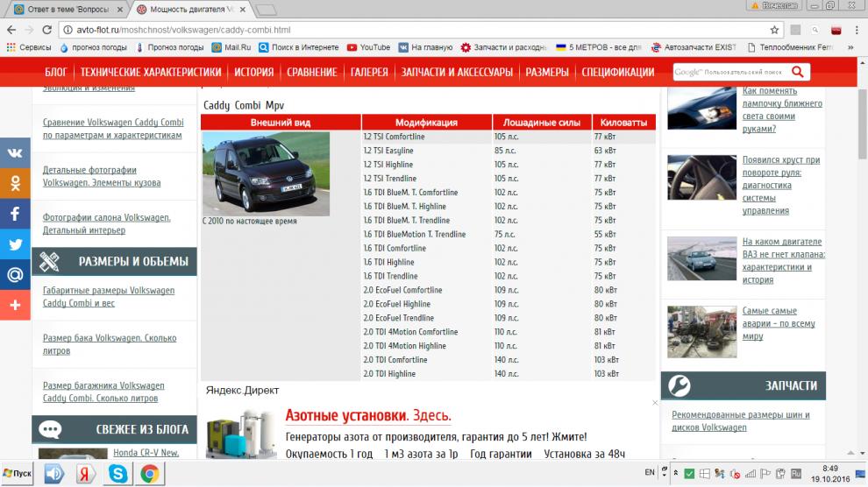
Task: Click the page vertical scrollbar
Action: pos(863,124)
